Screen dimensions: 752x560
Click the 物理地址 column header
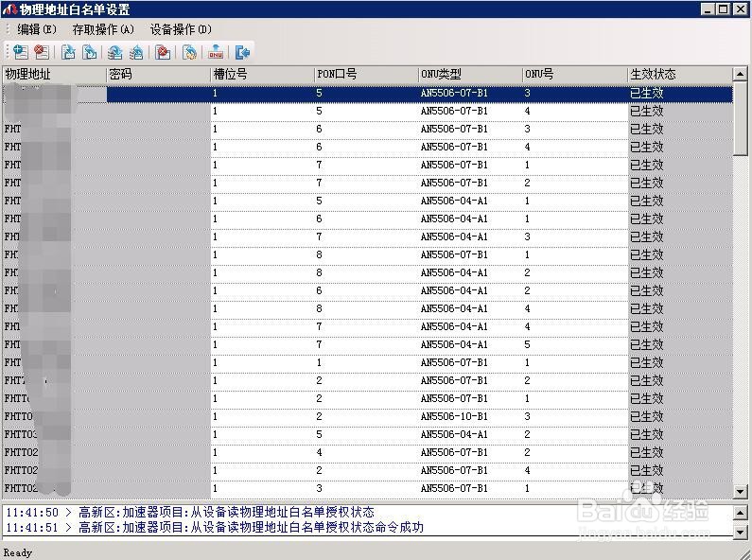(54, 75)
